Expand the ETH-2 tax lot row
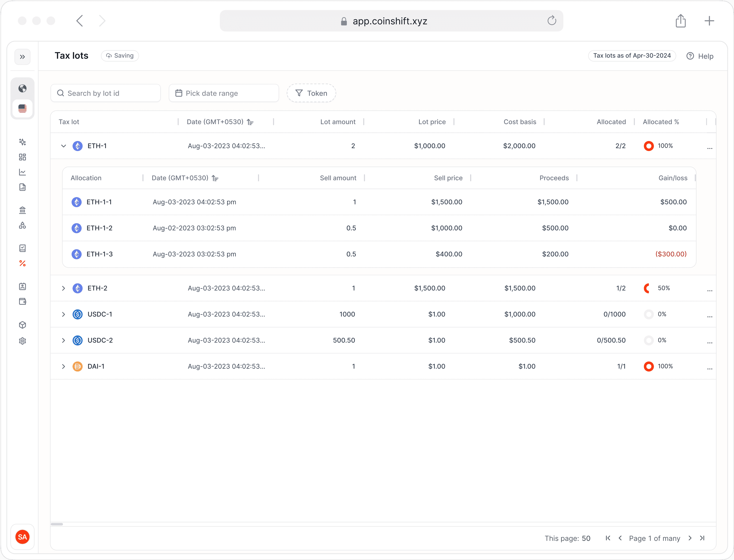 63,288
